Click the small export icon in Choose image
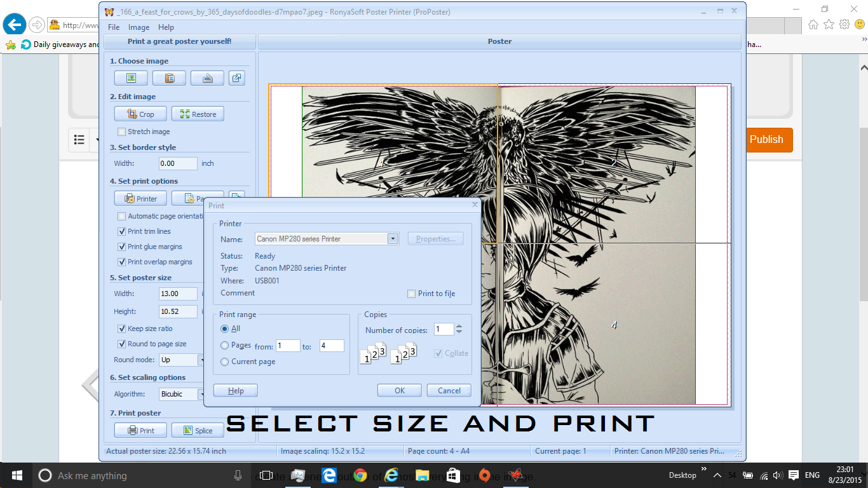 point(236,78)
